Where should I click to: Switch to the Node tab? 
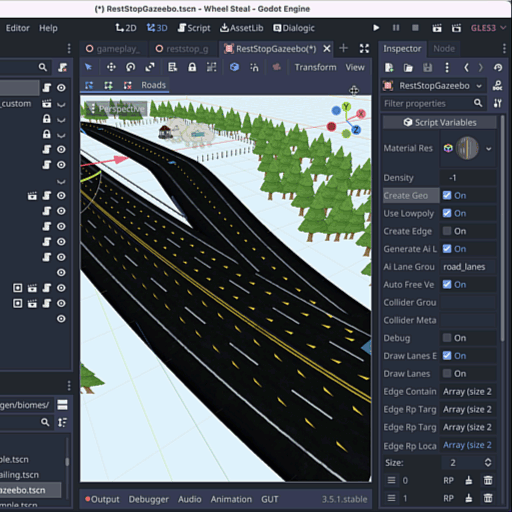click(x=444, y=49)
